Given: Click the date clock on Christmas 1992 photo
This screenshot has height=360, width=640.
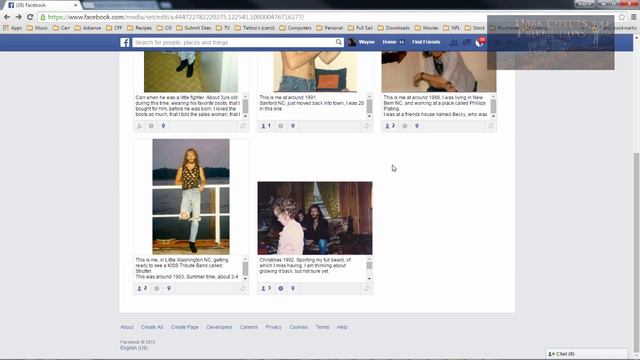Looking at the screenshot, I should click(x=281, y=289).
